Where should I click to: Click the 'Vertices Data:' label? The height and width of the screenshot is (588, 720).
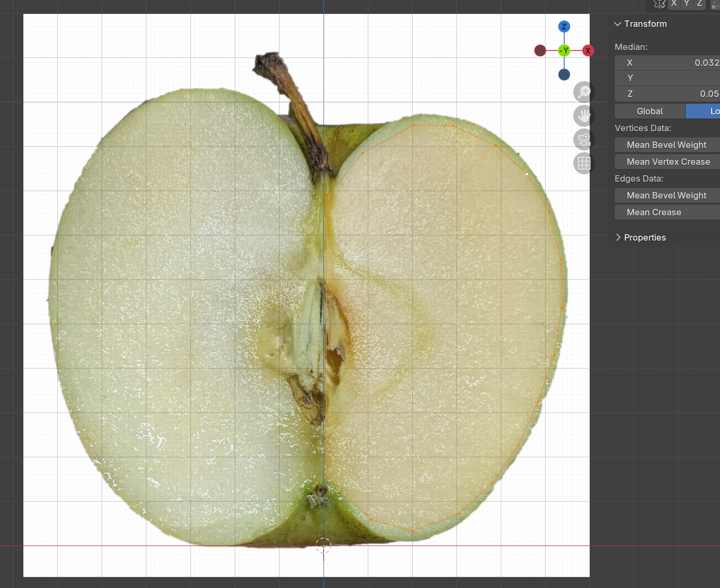click(643, 128)
